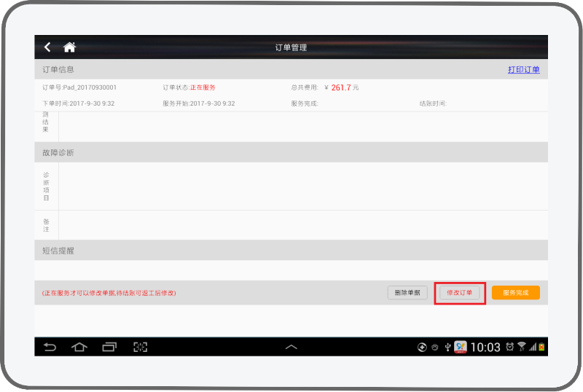Tap the screenshot capture icon in the nav bar
583x392 pixels.
(x=141, y=347)
